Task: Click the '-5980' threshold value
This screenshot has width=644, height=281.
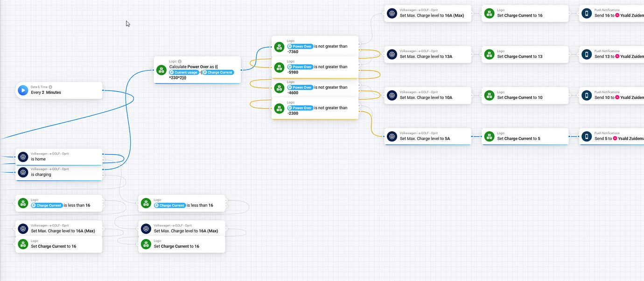Action: coord(293,72)
